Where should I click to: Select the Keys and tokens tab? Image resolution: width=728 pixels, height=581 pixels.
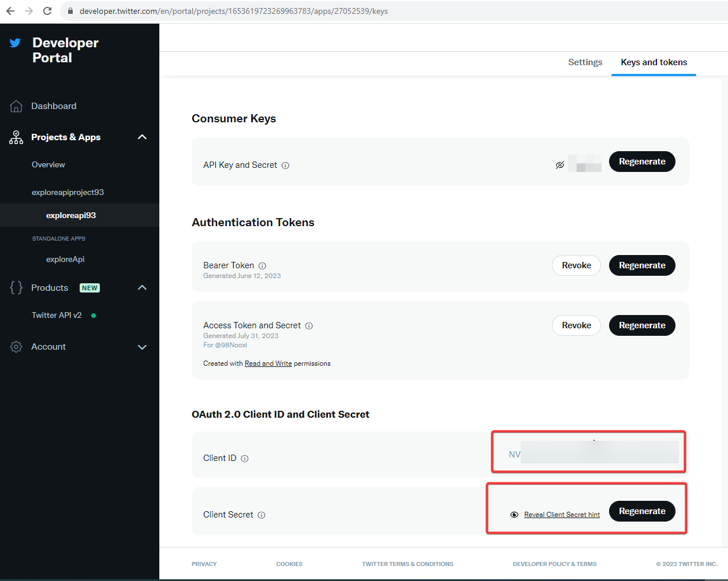(x=654, y=62)
